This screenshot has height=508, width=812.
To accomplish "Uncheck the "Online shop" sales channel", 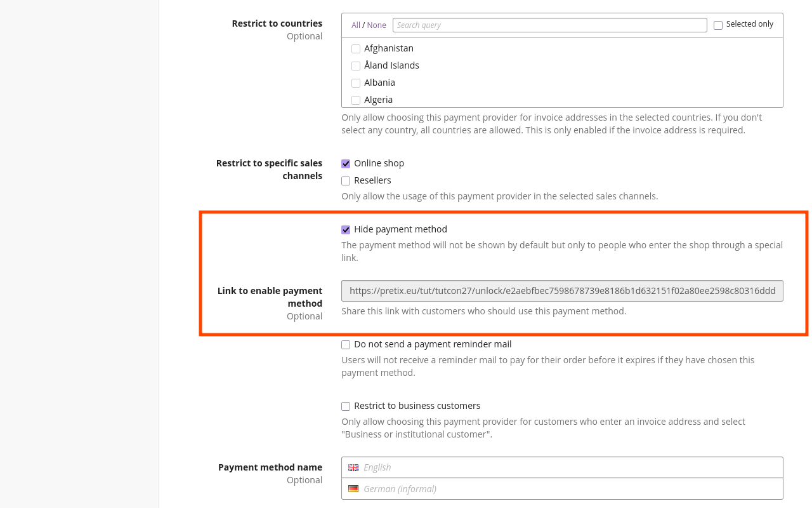I will pos(346,163).
